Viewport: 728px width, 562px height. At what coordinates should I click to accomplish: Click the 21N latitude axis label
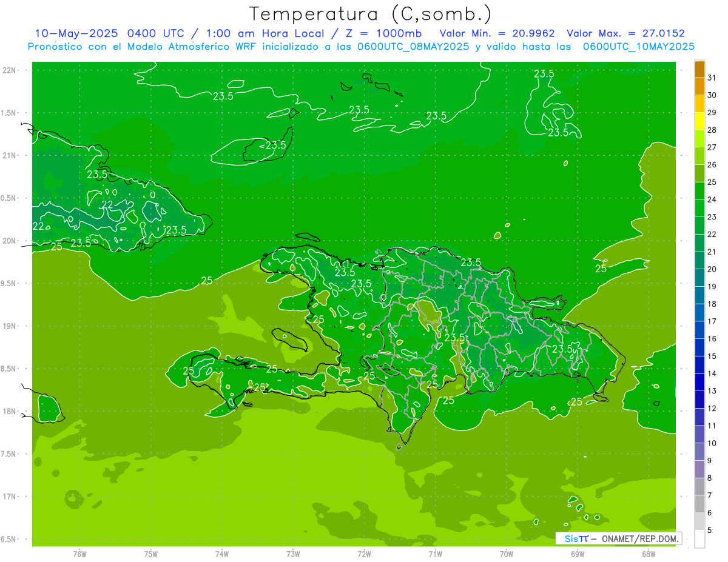[10, 155]
